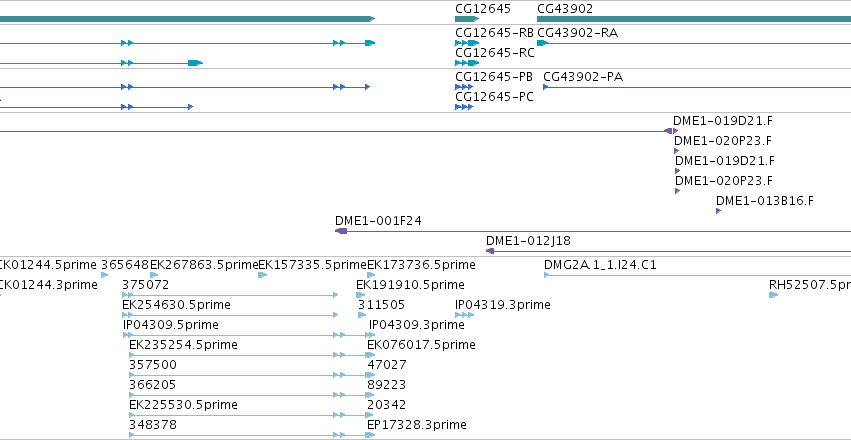Click the EK076017.5prime label

point(421,345)
